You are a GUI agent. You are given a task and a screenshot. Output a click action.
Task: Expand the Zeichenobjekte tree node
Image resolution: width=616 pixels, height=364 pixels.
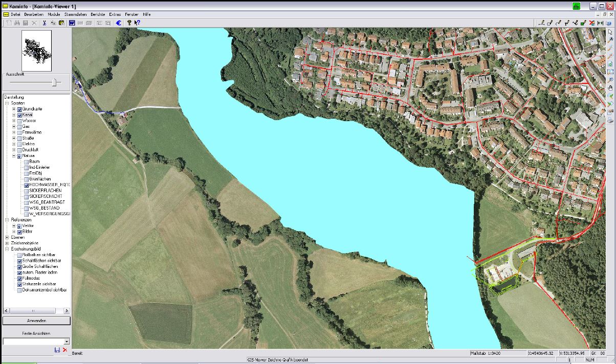(7, 243)
